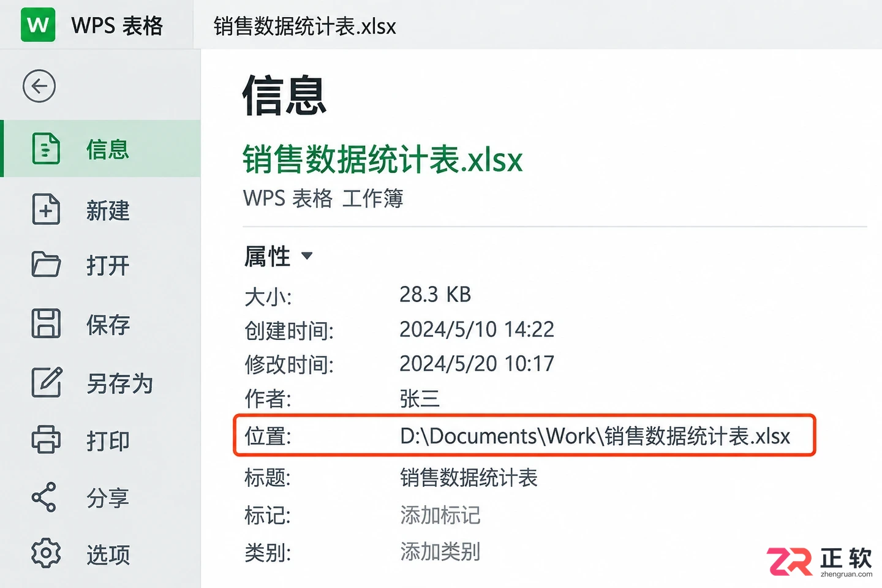882x588 pixels.
Task: Click the 另存为 pencil edit icon
Action: (47, 382)
